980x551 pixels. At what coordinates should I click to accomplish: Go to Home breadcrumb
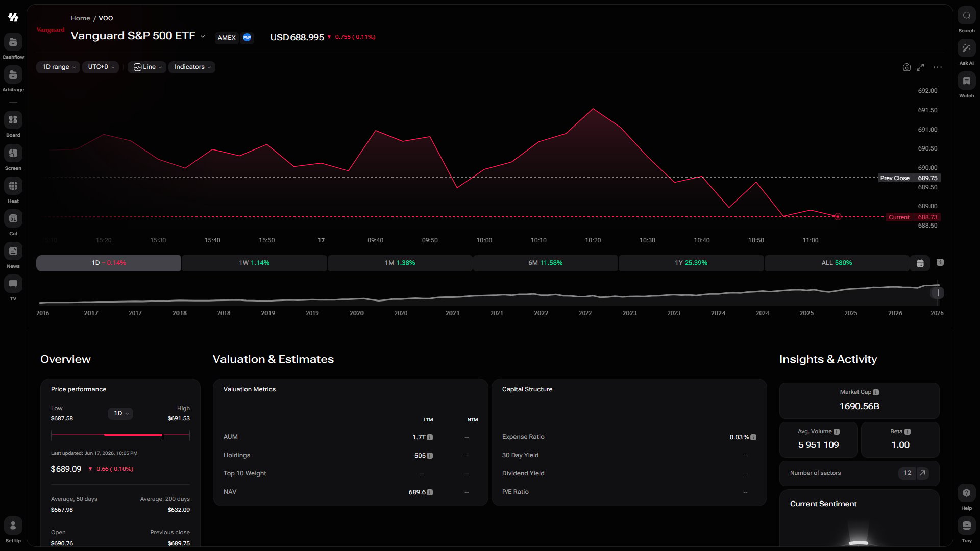80,18
